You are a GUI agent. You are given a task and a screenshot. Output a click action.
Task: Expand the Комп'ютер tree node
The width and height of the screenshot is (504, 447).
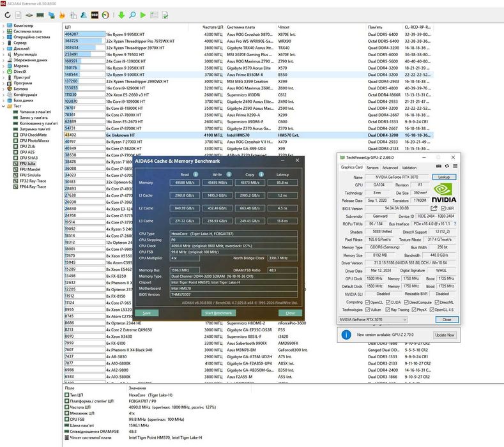3,26
